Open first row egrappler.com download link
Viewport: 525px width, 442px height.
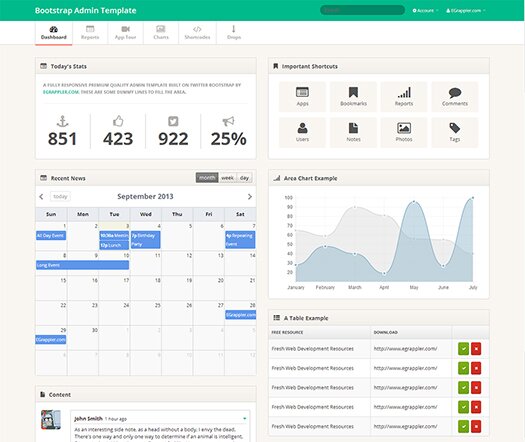(405, 349)
